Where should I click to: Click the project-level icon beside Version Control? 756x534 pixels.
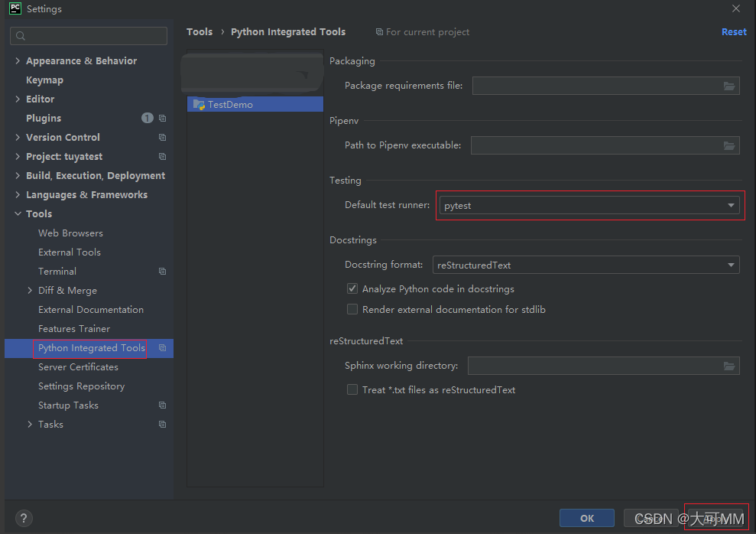coord(163,138)
